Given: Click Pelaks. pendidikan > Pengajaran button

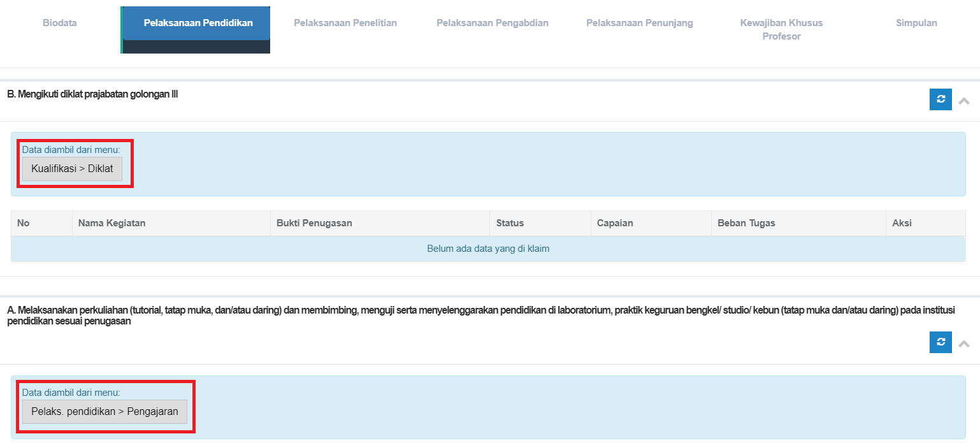Looking at the screenshot, I should [x=104, y=412].
